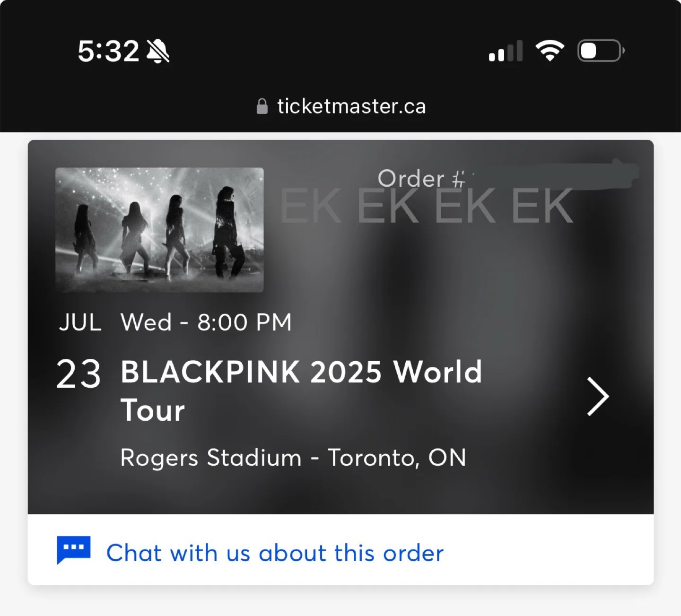Tap the battery indicator icon

point(601,51)
